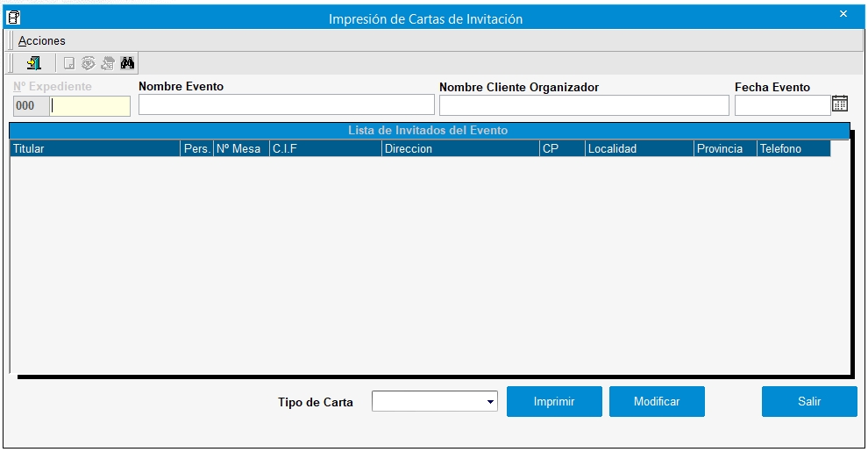868x452 pixels.
Task: Click the Fecha Evento date field
Action: pyautogui.click(x=781, y=105)
